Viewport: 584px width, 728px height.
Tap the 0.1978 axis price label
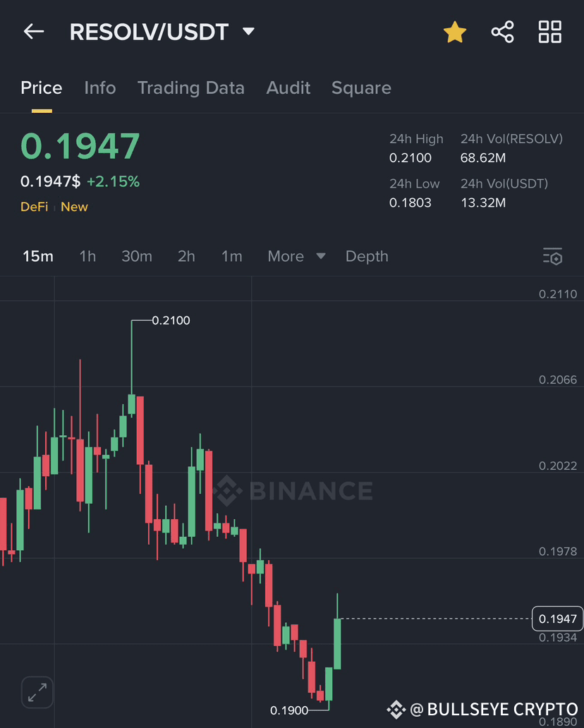point(557,552)
